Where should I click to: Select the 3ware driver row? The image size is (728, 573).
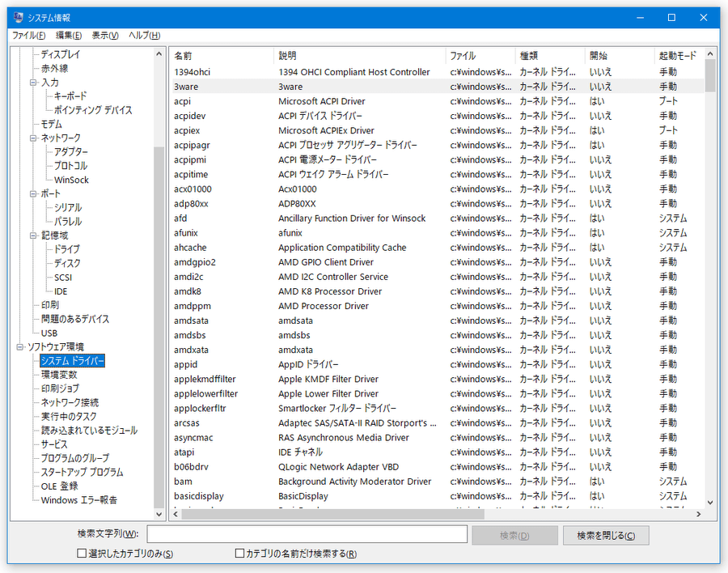pyautogui.click(x=438, y=87)
